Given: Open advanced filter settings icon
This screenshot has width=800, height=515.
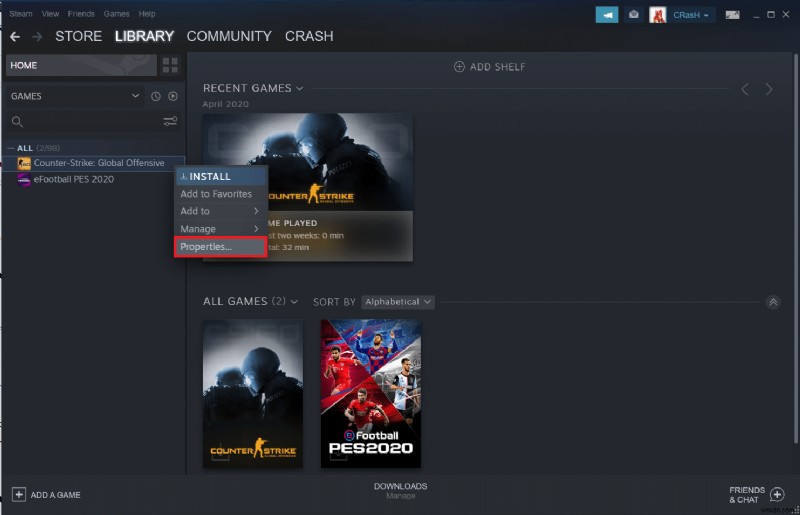Looking at the screenshot, I should pos(170,121).
